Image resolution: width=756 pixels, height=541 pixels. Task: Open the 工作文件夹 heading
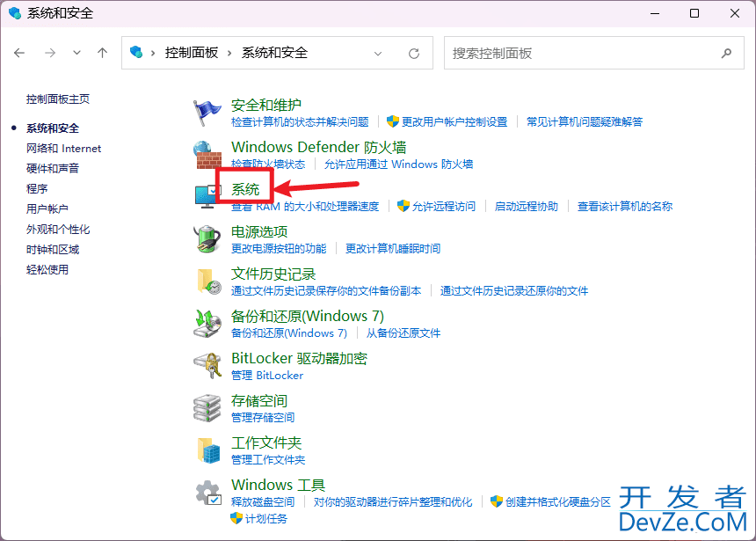(x=266, y=442)
